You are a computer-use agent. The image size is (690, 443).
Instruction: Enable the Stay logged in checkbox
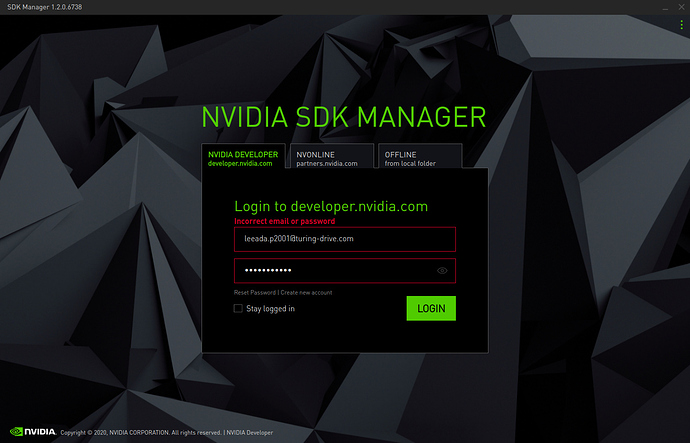(x=238, y=308)
